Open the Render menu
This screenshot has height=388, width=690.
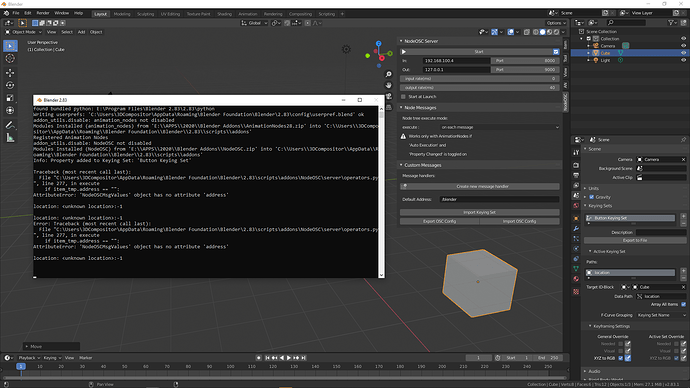43,13
